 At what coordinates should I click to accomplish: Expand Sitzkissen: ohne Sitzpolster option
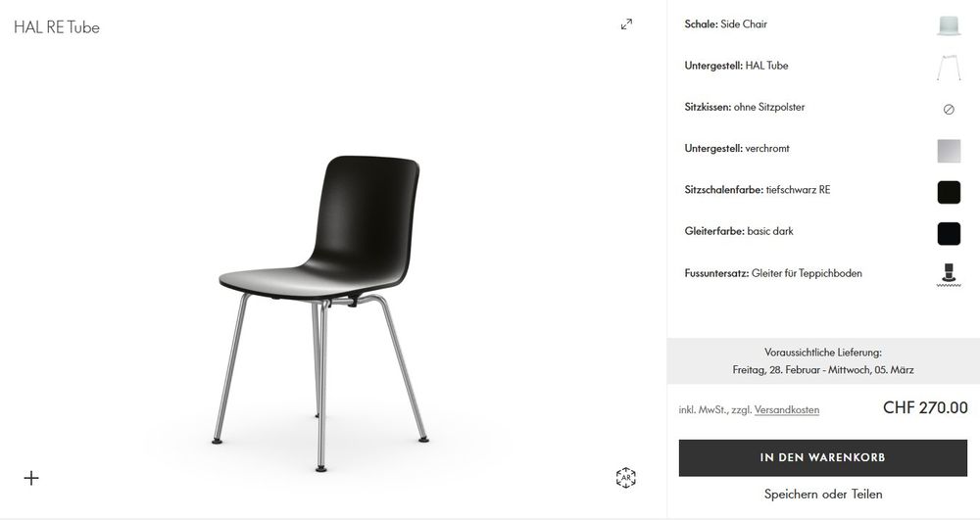pyautogui.click(x=822, y=108)
